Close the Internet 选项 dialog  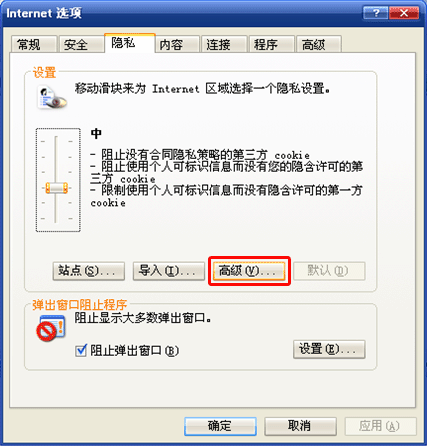[x=404, y=13]
